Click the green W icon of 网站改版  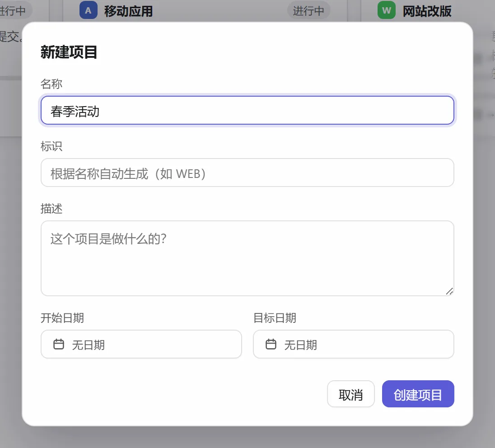(x=387, y=10)
